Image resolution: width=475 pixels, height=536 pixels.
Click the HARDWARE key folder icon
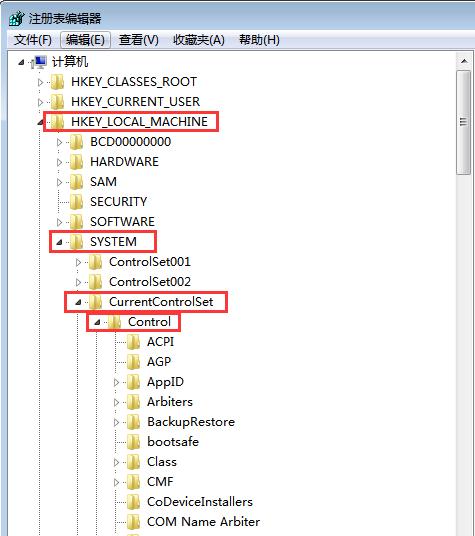click(77, 162)
